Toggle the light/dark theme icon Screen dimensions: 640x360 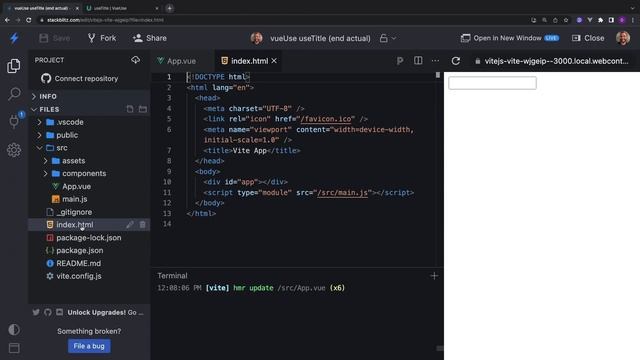coord(14,329)
